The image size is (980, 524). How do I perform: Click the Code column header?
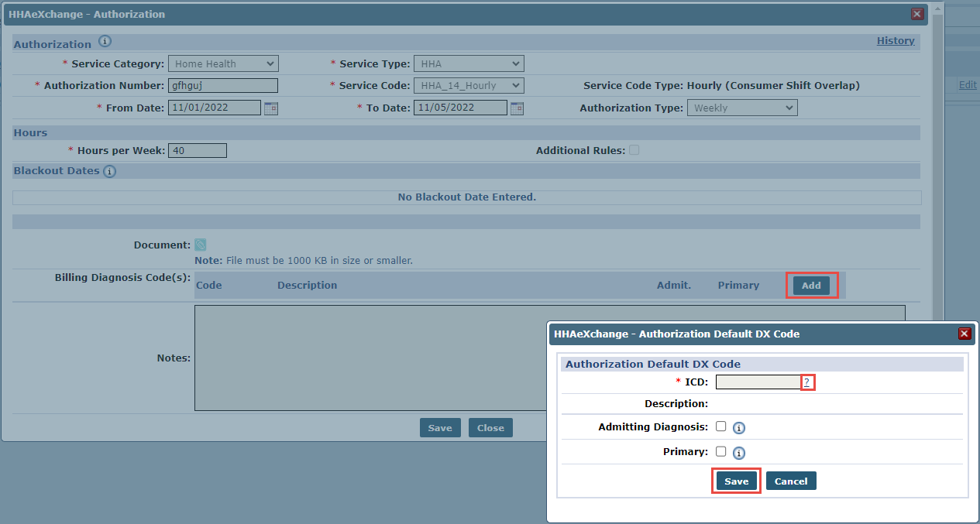(209, 286)
